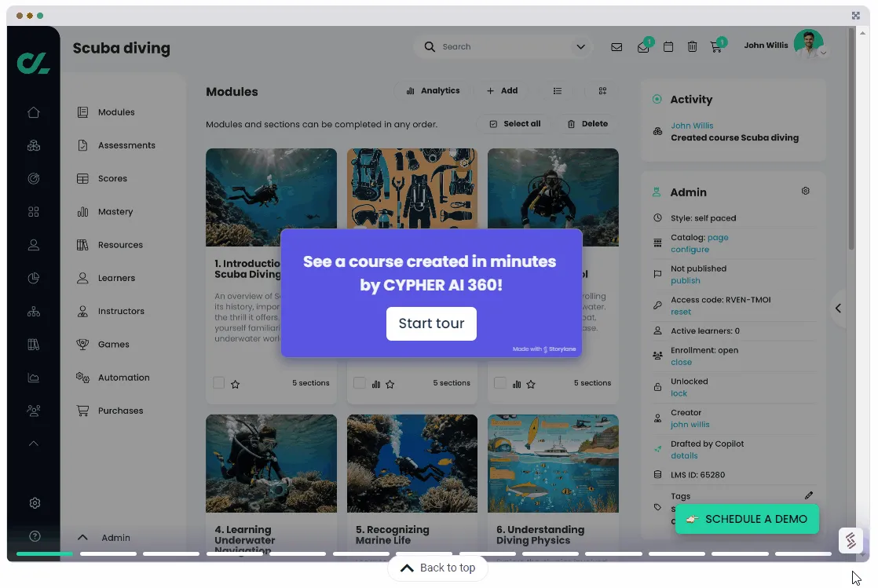This screenshot has width=878, height=588.
Task: Click the first carousel progress bar
Action: (x=44, y=553)
